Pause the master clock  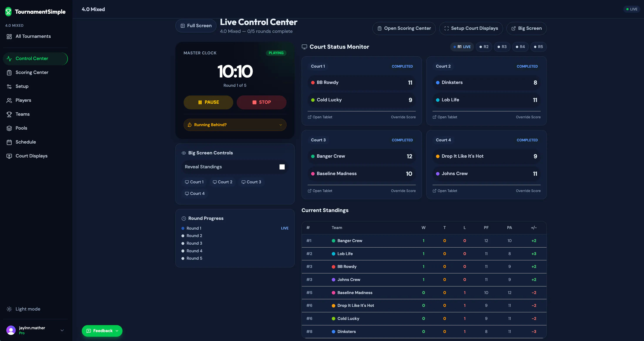click(x=208, y=102)
